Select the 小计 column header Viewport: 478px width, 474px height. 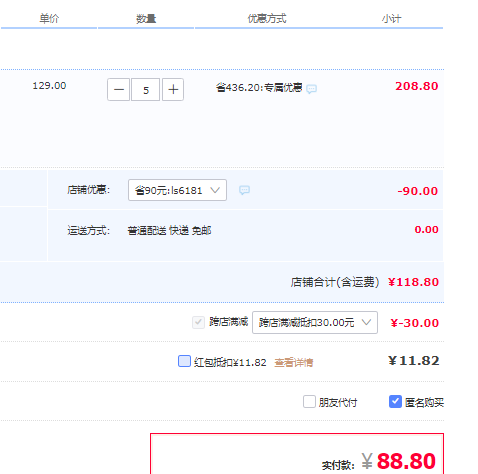coord(391,19)
